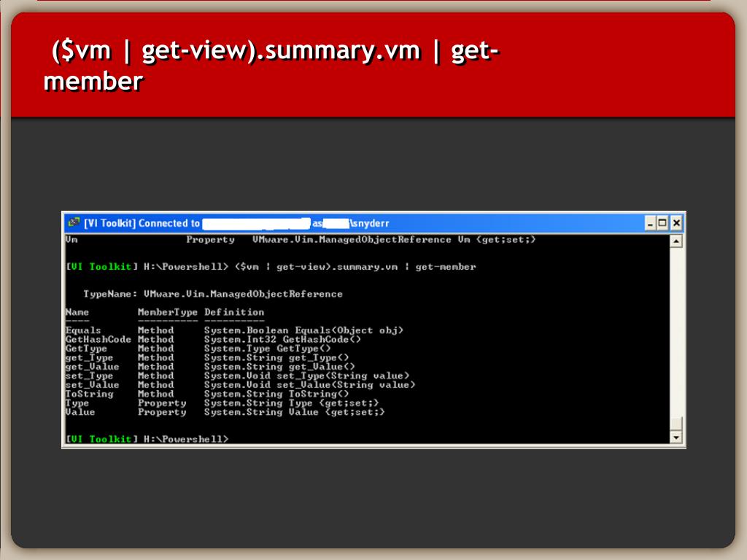Click 'System.Boolean Equals(Object obj)' definition
Viewport: 747px width, 560px height.
[304, 330]
